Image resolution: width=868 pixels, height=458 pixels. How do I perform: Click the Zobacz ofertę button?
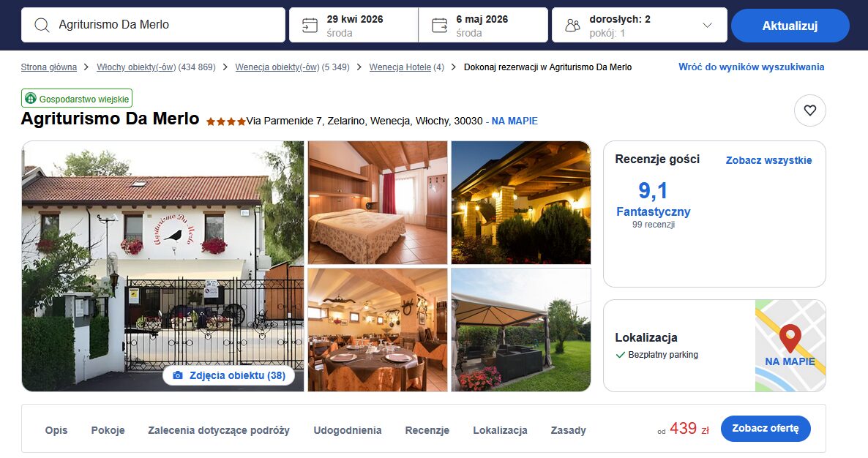click(x=766, y=428)
